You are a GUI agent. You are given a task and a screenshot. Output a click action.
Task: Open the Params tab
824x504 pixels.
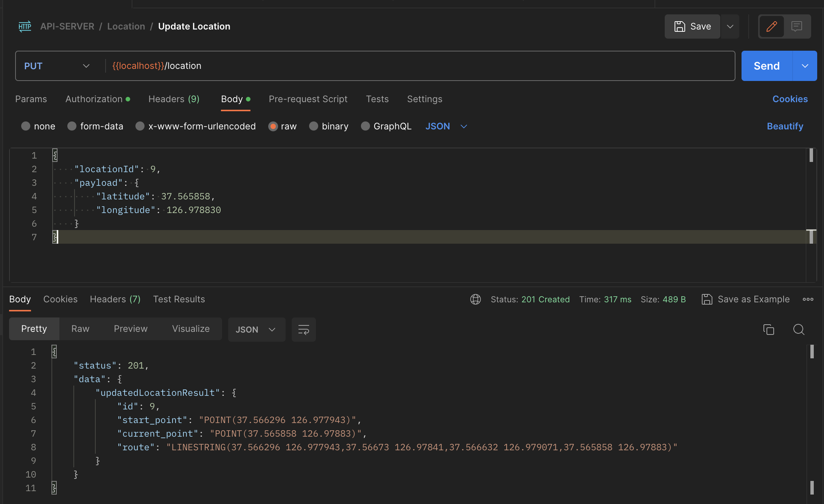[x=31, y=99]
